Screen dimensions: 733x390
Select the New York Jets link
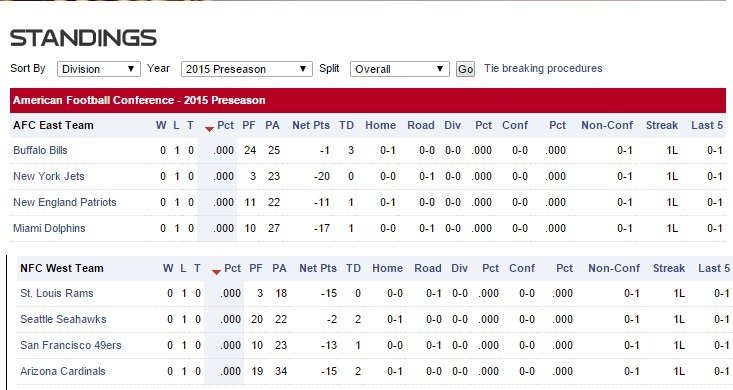pyautogui.click(x=49, y=176)
